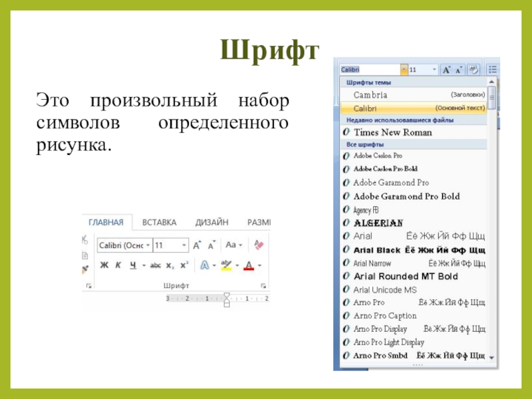Click font name field in font list panel
Screen dimensions: 532x399
[370, 70]
